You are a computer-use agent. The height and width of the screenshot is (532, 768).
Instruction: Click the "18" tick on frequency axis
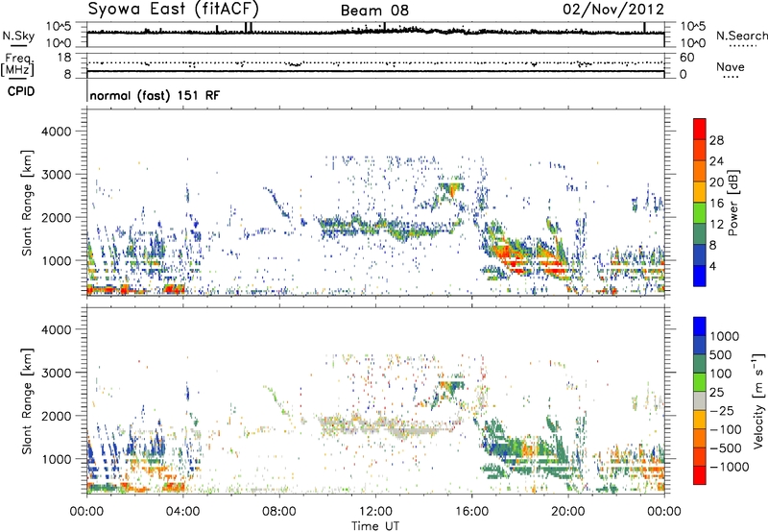[63, 58]
